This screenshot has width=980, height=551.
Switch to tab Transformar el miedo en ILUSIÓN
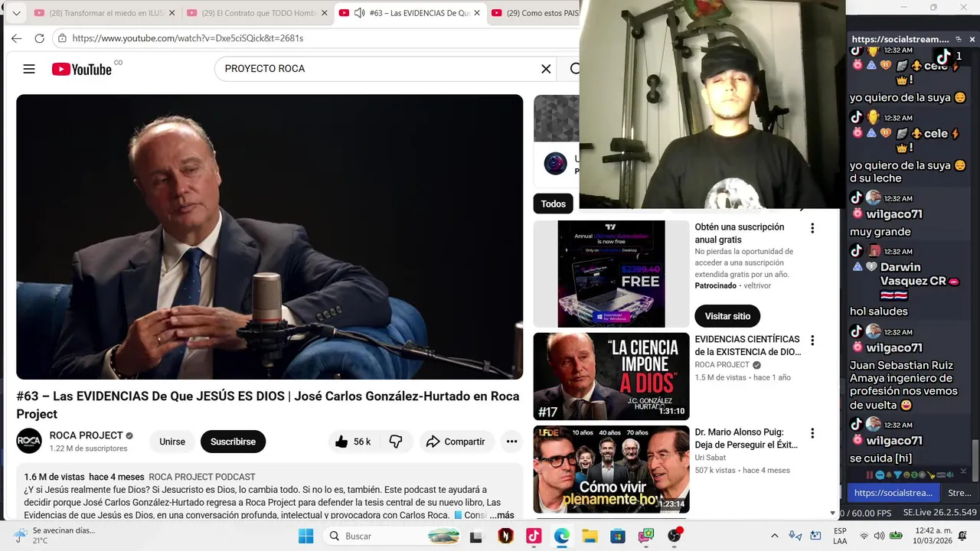[104, 13]
